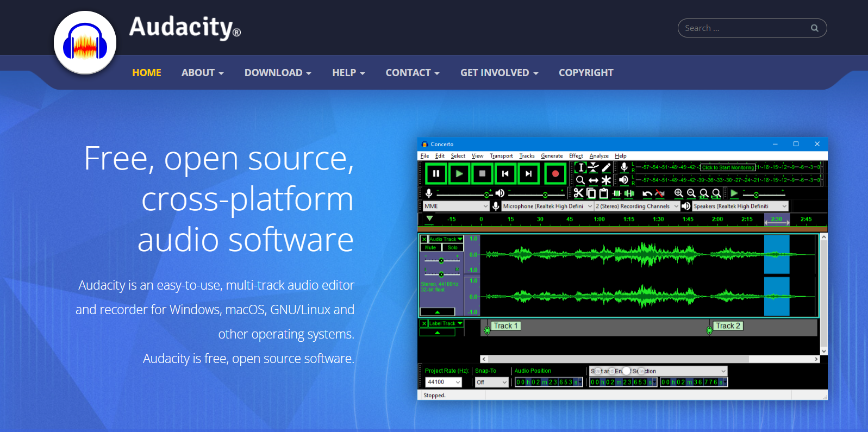
Task: Open the Project Rate 44100 dropdown
Action: click(x=444, y=382)
